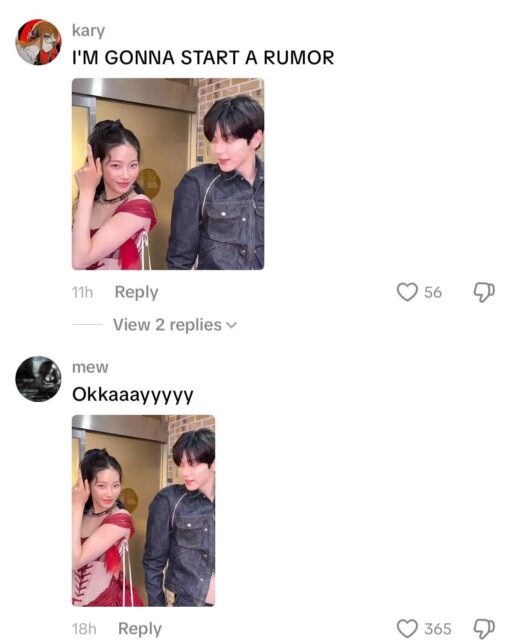Expand View 2 replies under kary's comment
This screenshot has height=640, width=515.
coord(175,325)
